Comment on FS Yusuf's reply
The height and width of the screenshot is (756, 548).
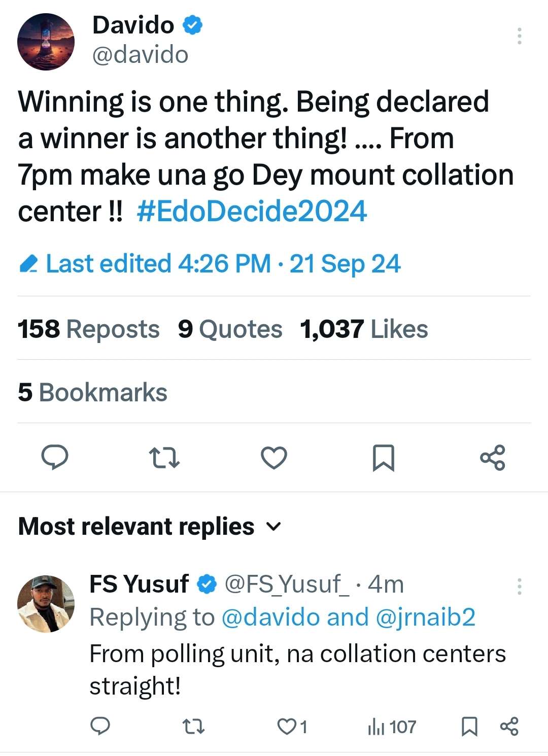[x=100, y=726]
